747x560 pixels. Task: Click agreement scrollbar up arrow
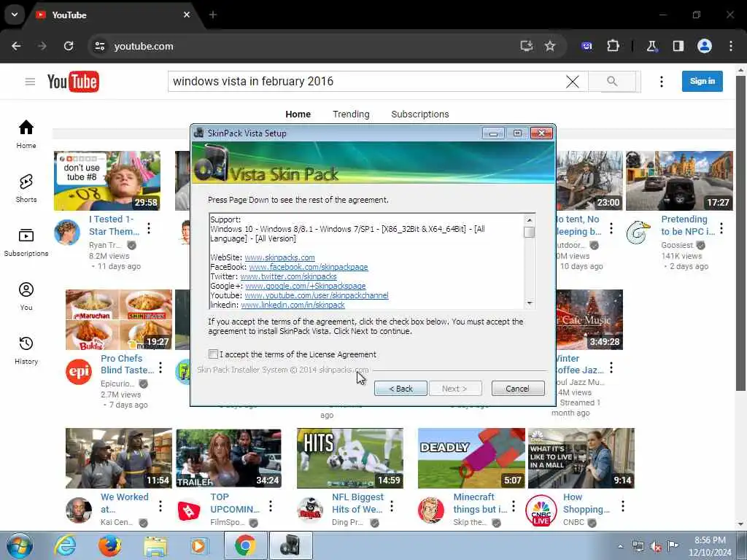click(530, 220)
